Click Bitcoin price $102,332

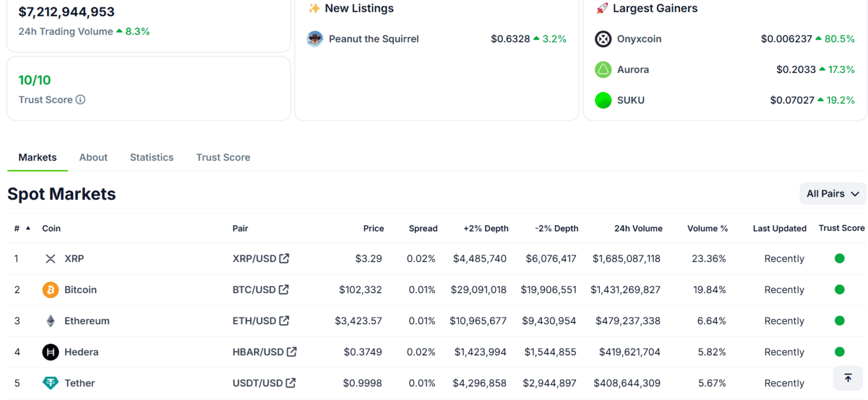click(361, 290)
